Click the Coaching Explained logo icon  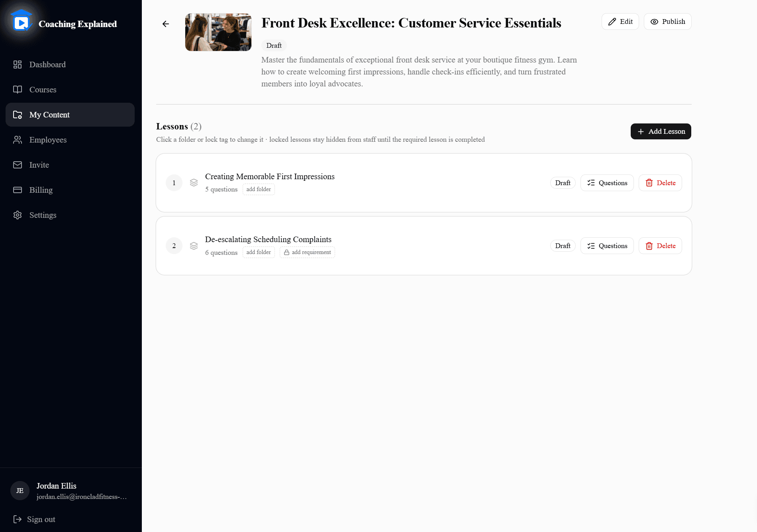22,22
